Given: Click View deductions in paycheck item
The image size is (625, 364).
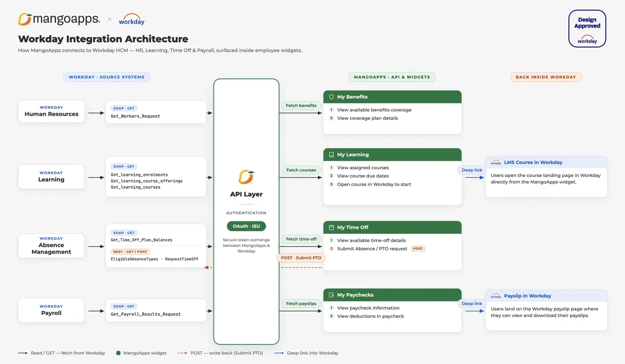Looking at the screenshot, I should (x=370, y=316).
